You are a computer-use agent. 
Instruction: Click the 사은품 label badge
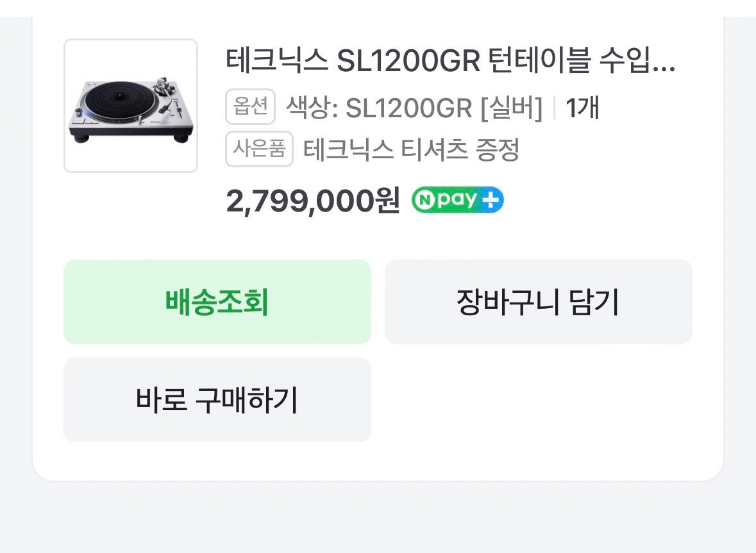tap(259, 149)
